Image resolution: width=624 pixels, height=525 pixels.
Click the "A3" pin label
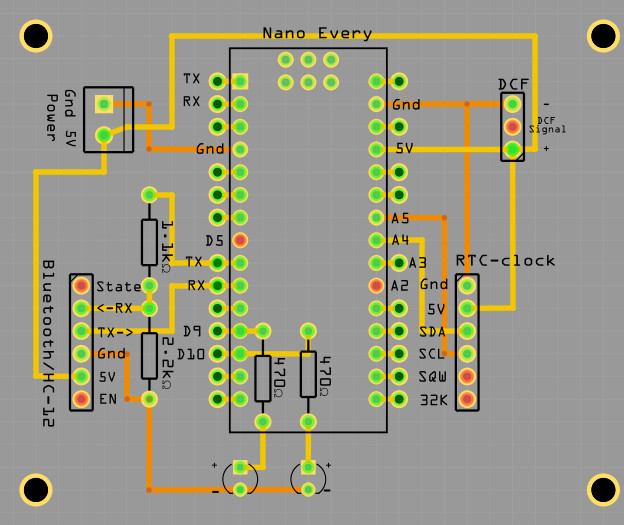pos(418,263)
